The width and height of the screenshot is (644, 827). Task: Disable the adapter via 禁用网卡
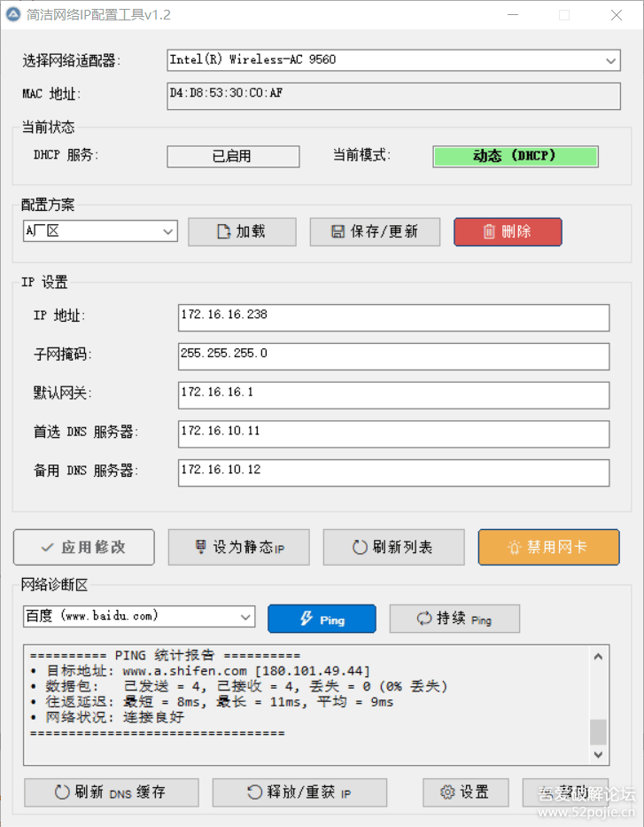click(548, 547)
